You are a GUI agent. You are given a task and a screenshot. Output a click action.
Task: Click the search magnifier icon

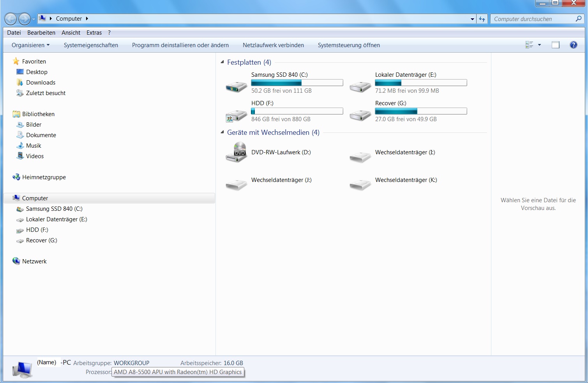point(579,19)
